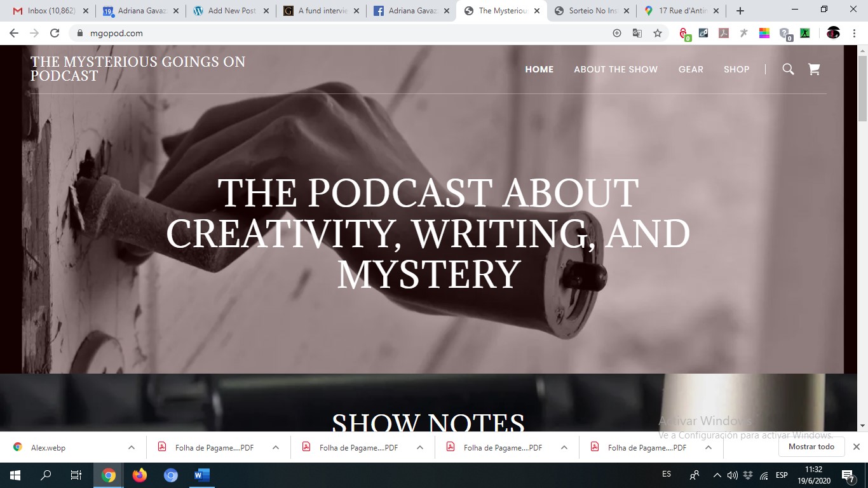Image resolution: width=868 pixels, height=488 pixels.
Task: Click the translate page icon in address bar
Action: [637, 33]
